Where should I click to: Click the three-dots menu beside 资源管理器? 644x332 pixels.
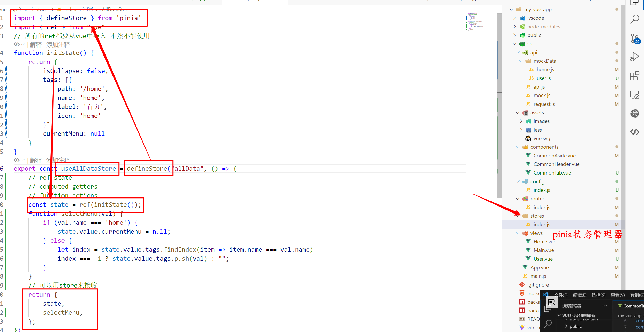(x=605, y=306)
